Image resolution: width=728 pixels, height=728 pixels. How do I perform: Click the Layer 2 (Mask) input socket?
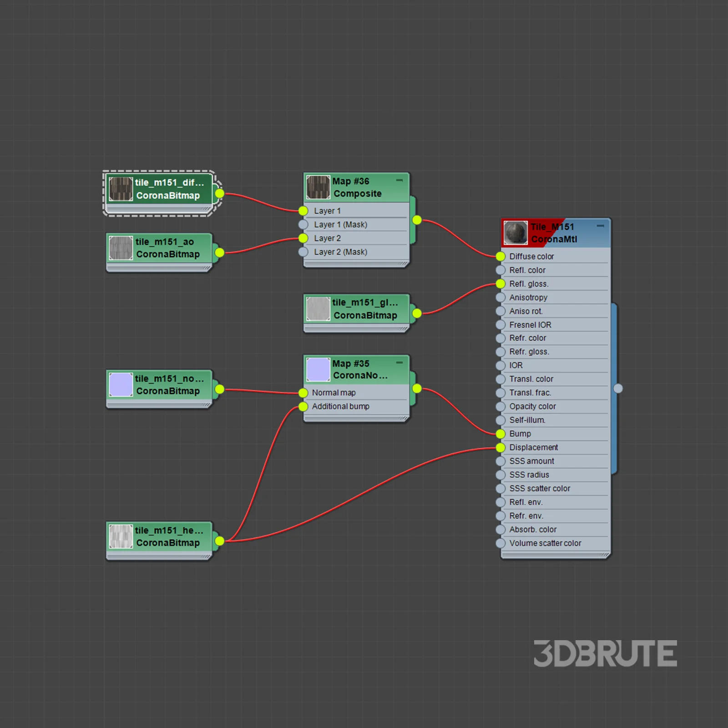point(303,252)
